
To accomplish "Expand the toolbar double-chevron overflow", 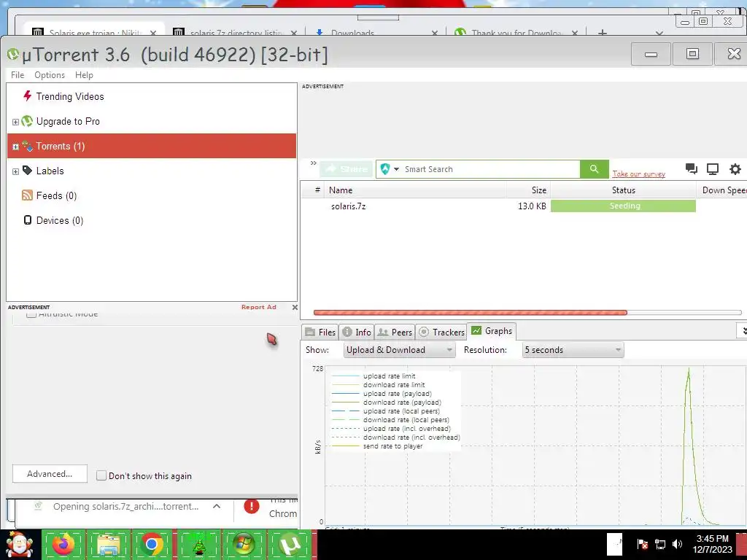I will tap(313, 163).
